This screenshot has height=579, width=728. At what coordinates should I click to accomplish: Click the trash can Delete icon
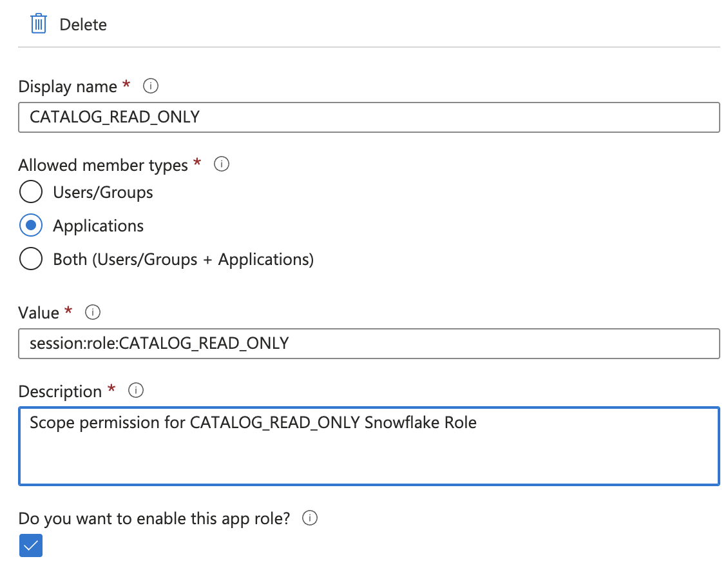coord(39,25)
